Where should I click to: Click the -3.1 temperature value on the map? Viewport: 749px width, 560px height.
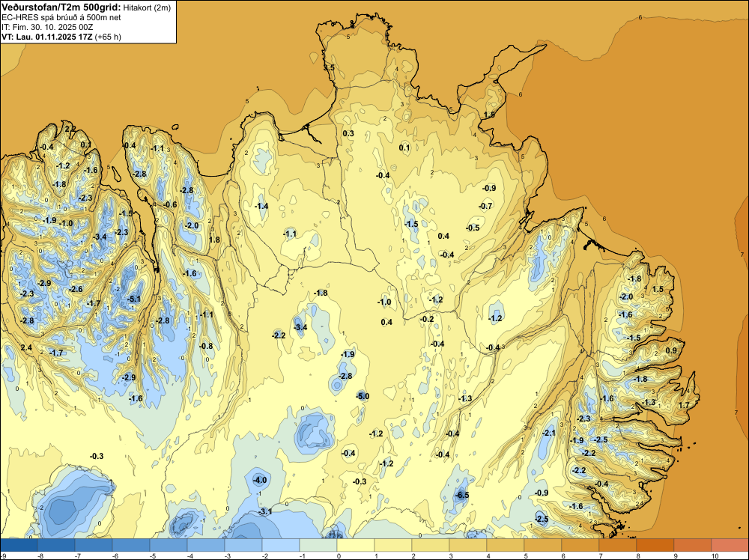click(265, 512)
